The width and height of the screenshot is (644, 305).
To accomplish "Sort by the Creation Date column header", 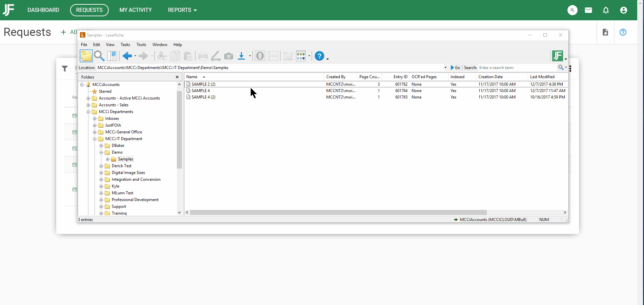I will [x=502, y=77].
